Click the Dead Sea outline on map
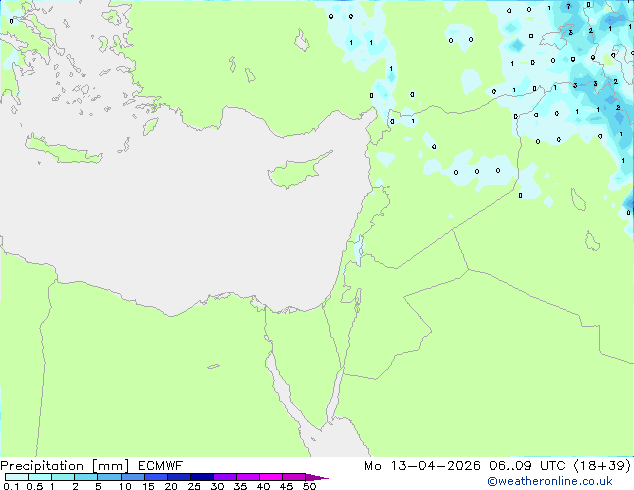The height and width of the screenshot is (490, 634). point(357,300)
